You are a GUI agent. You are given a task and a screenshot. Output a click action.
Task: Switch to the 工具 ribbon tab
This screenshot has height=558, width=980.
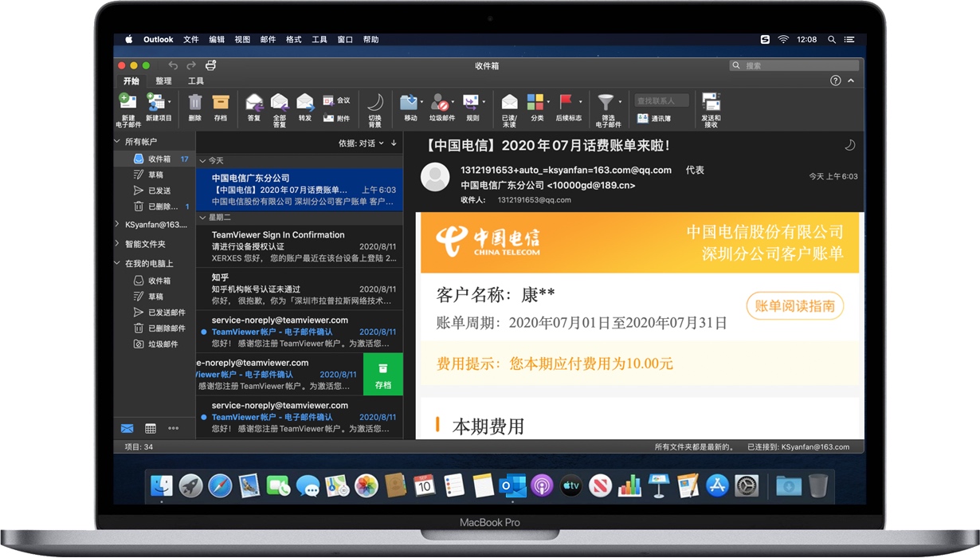click(x=194, y=81)
